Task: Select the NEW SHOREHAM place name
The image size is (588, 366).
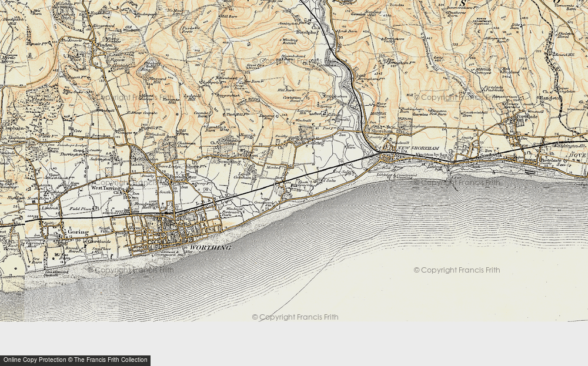Action: [417, 148]
